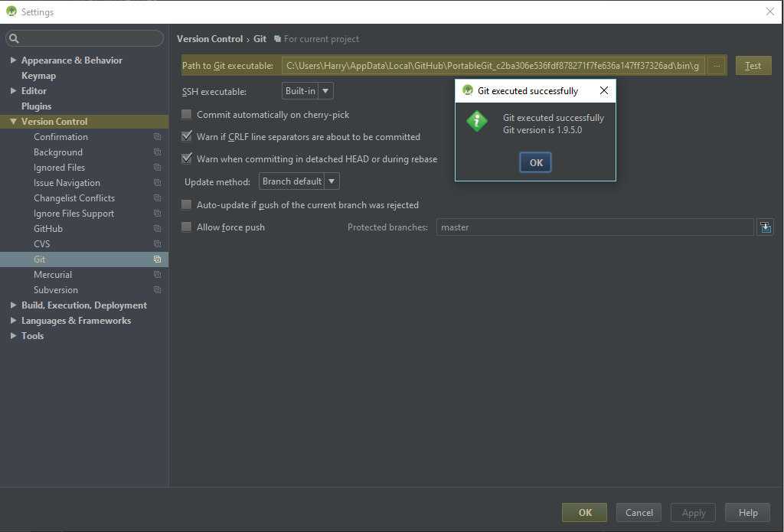Image resolution: width=784 pixels, height=532 pixels.
Task: Click the Git version is 1.9.5.0 text
Action: click(543, 130)
